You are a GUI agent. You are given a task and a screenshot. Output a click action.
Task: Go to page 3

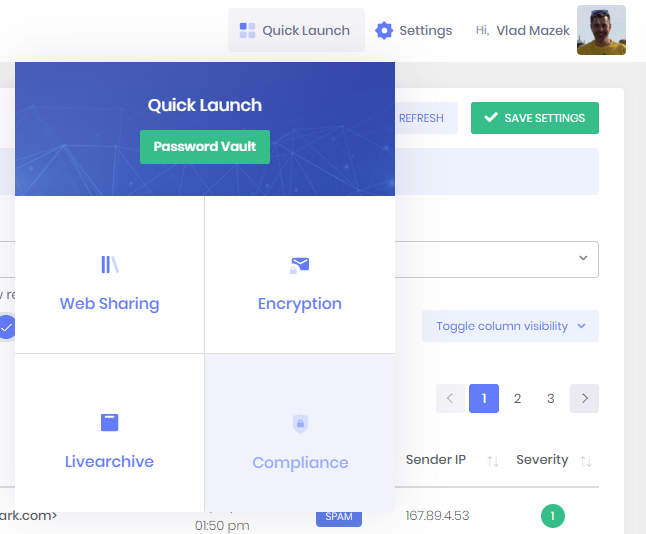coord(550,398)
